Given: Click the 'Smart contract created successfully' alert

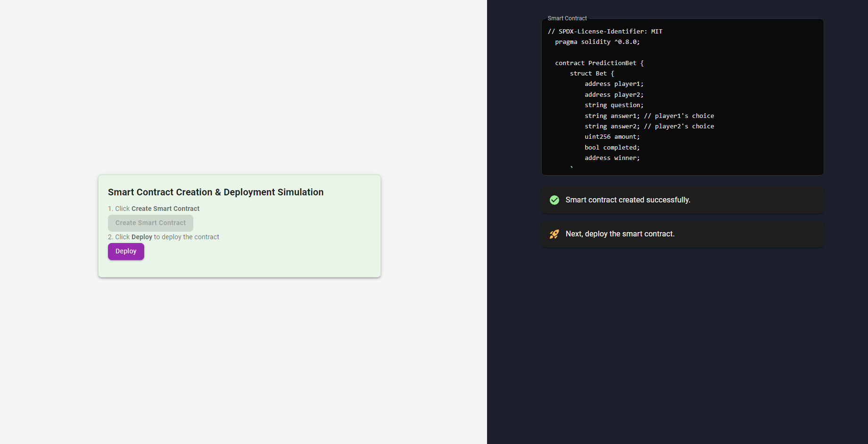Looking at the screenshot, I should tap(628, 200).
